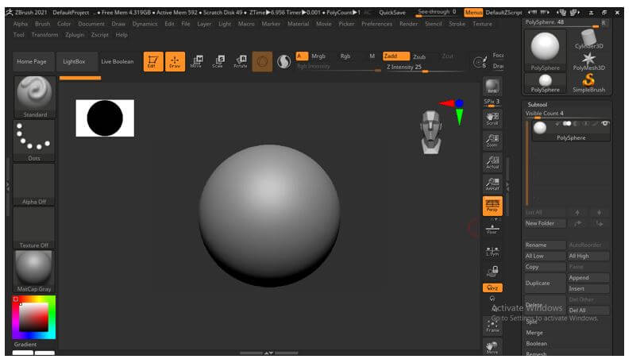The width and height of the screenshot is (644, 363).
Task: Select the Draw mode button
Action: click(175, 62)
